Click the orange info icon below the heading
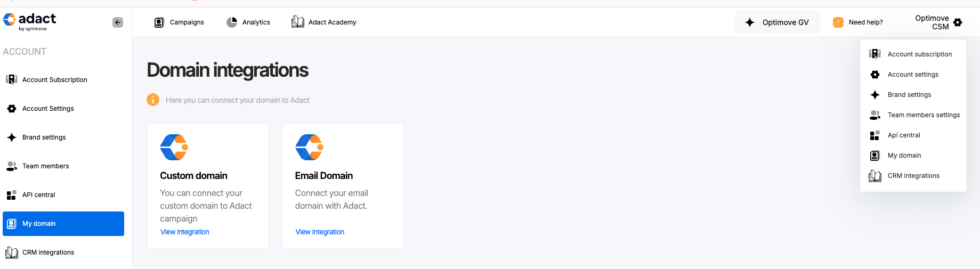 pyautogui.click(x=153, y=100)
